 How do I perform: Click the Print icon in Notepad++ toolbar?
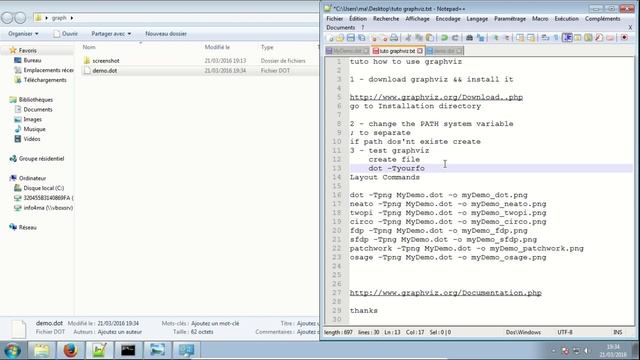click(x=394, y=38)
